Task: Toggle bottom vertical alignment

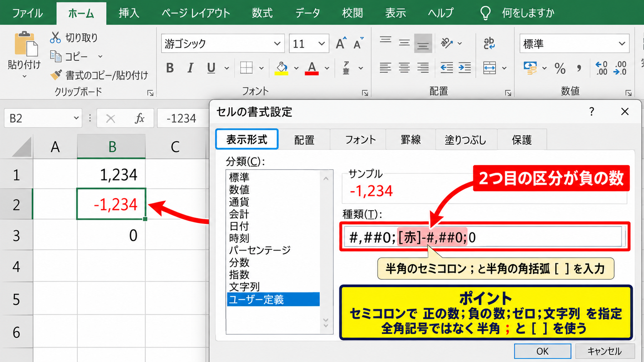Action: click(x=423, y=43)
